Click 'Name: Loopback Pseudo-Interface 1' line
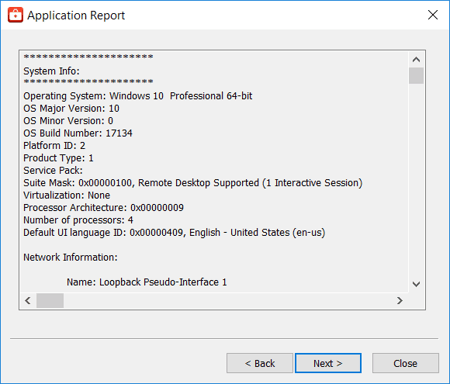Image resolution: width=450 pixels, height=384 pixels. click(x=147, y=282)
